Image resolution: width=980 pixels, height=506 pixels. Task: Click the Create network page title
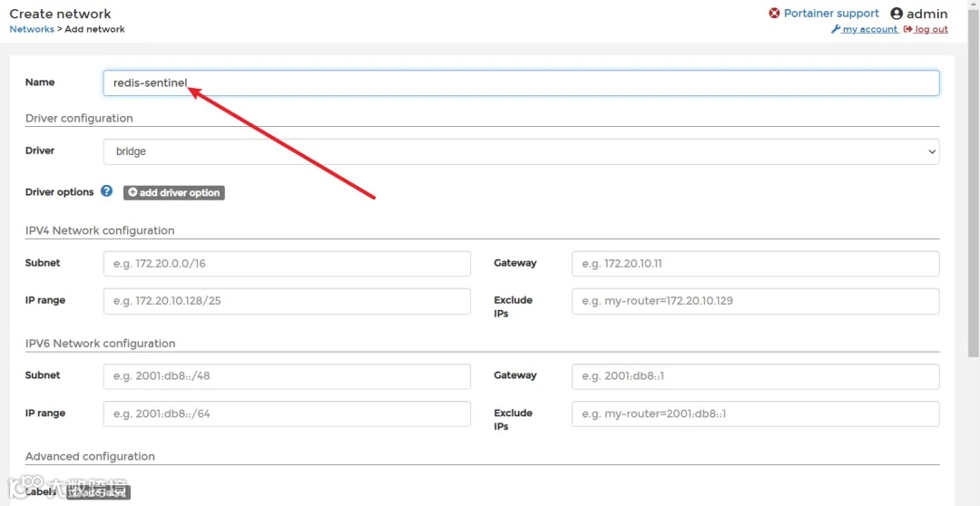60,13
